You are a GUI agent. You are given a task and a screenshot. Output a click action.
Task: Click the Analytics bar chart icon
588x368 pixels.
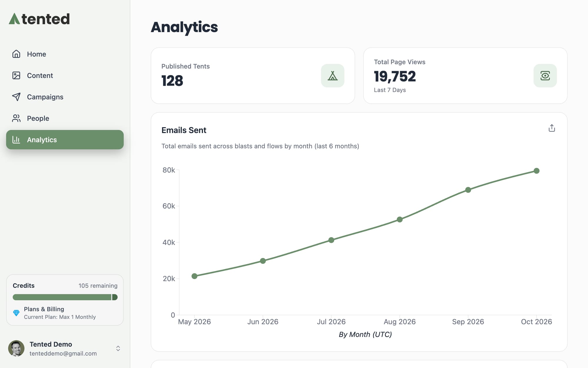pos(16,140)
